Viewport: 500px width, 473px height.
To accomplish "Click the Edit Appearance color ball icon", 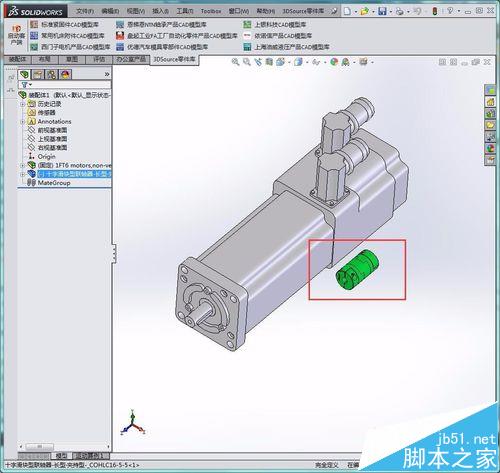I will click(x=334, y=62).
